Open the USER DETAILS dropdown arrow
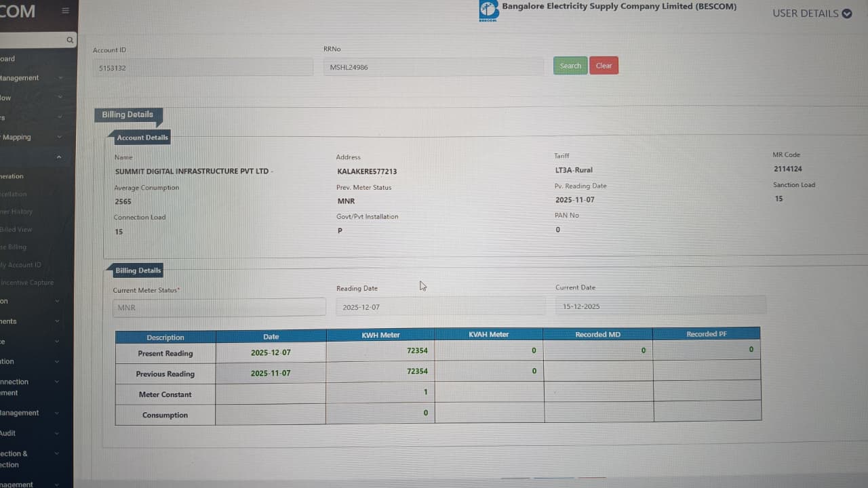This screenshot has width=868, height=488. pos(847,14)
